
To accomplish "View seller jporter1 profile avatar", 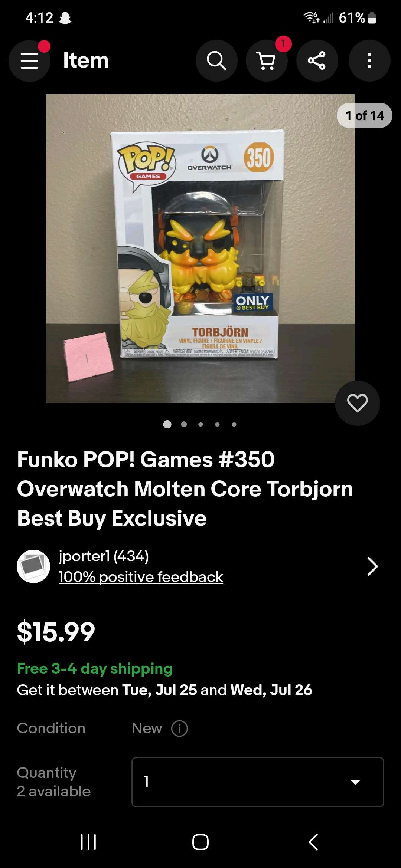I will pyautogui.click(x=33, y=566).
